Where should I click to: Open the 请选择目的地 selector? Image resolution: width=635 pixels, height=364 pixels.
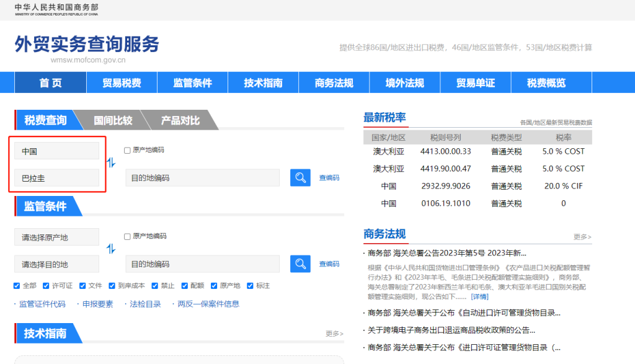56,264
